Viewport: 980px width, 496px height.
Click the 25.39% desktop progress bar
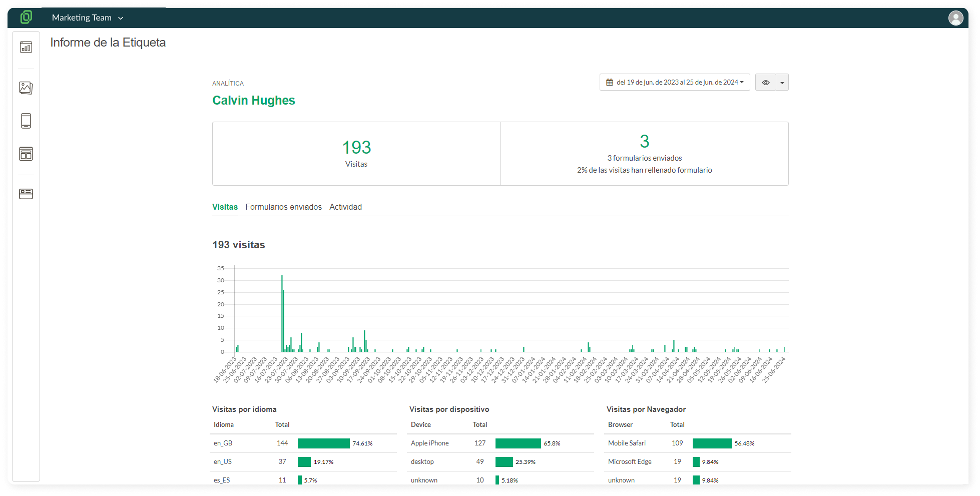(x=504, y=462)
